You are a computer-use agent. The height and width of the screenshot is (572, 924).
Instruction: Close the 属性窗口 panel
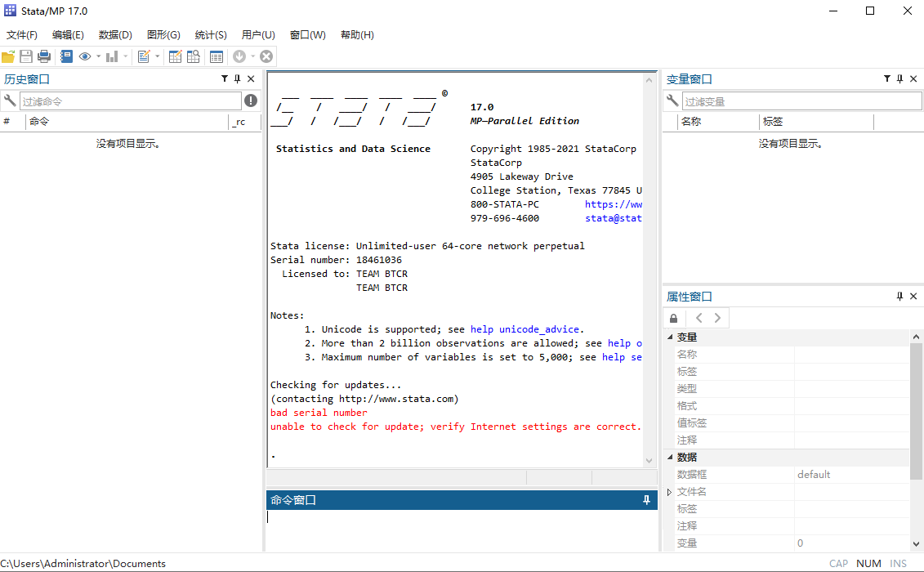tap(913, 296)
